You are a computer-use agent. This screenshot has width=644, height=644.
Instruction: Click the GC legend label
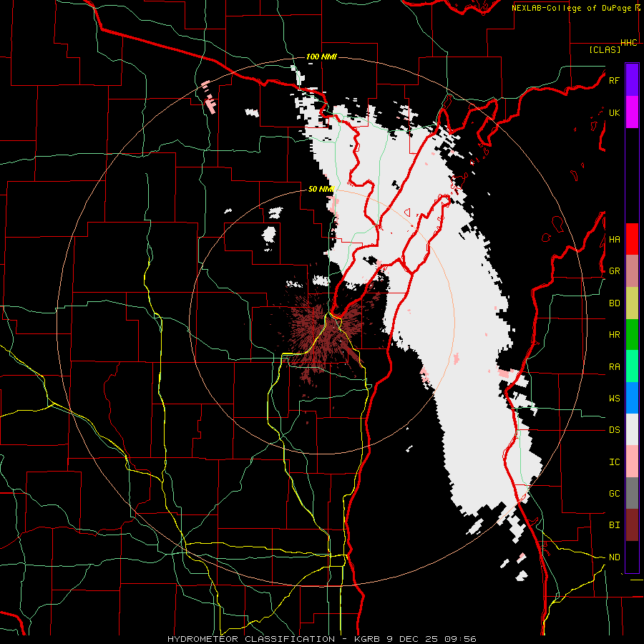pyautogui.click(x=614, y=494)
